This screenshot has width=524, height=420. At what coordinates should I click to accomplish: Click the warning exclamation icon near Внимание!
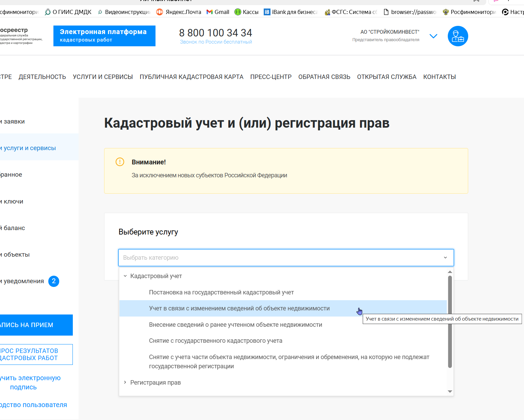coord(120,162)
